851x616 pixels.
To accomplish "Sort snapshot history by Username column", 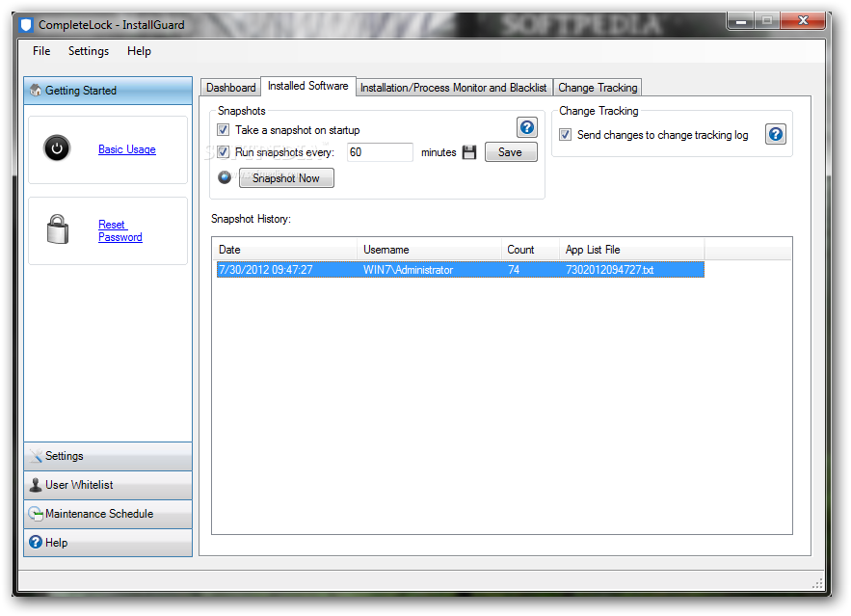I will [x=429, y=250].
